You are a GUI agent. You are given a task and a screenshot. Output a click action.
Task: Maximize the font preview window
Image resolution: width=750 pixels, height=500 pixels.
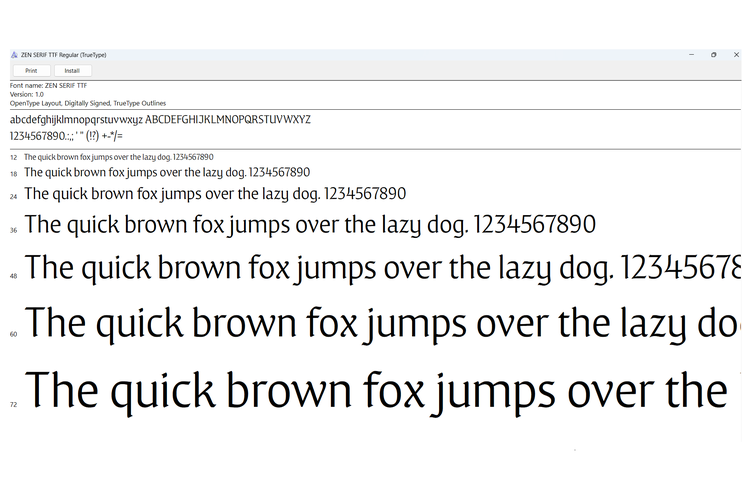(713, 55)
